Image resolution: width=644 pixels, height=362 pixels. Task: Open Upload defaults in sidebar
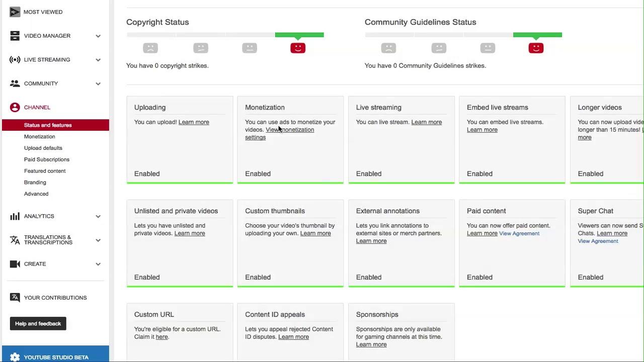point(43,148)
